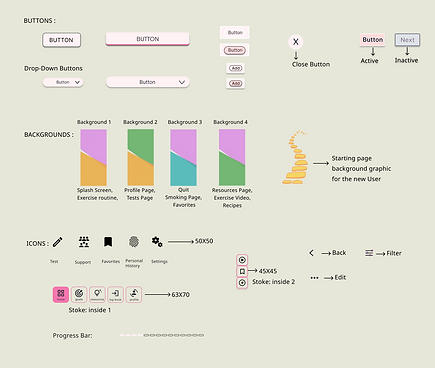This screenshot has height=368, width=435.
Task: Click the 'Quit Smoking Page, Favorites' caption
Action: 184,197
